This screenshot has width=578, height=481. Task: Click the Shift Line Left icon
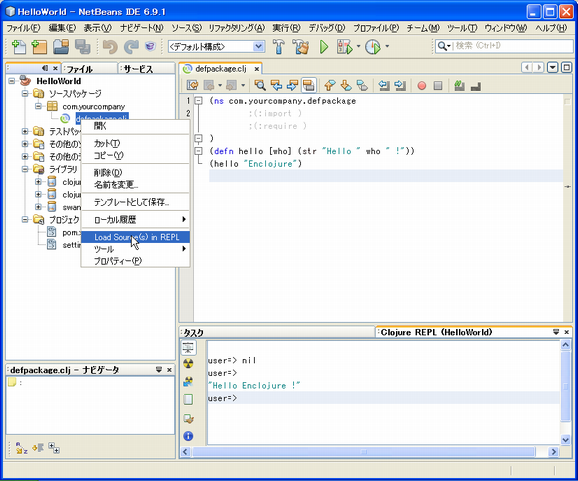pos(384,86)
